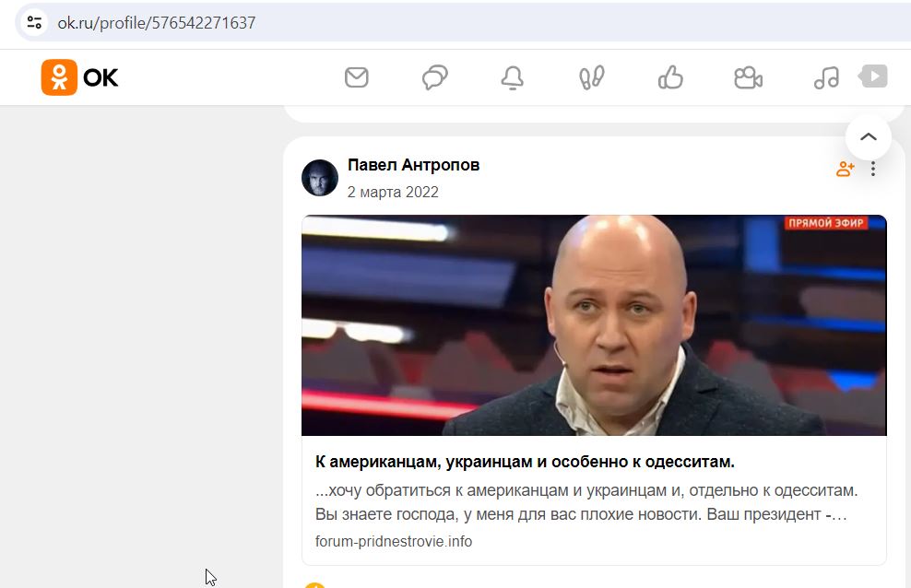Open the thumbs-up Marks icon
Viewport: 911px width, 588px height.
coord(670,77)
